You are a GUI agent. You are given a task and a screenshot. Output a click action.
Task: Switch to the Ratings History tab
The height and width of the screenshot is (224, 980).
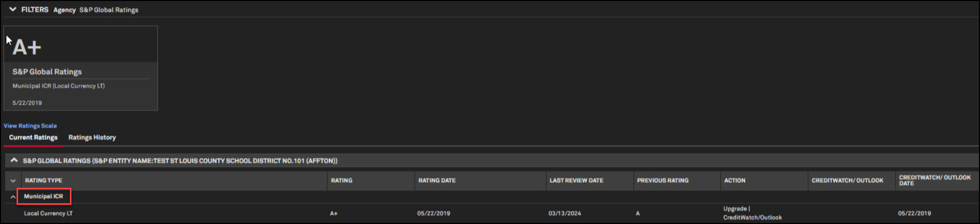point(92,138)
